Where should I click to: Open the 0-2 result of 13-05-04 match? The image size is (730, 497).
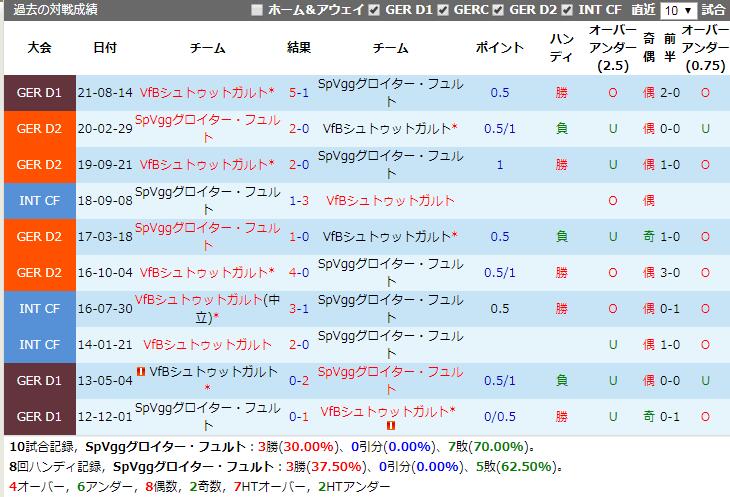pos(299,381)
